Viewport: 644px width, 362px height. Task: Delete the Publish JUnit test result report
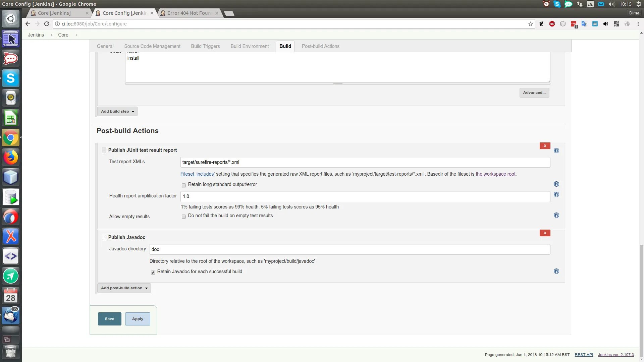click(x=545, y=146)
